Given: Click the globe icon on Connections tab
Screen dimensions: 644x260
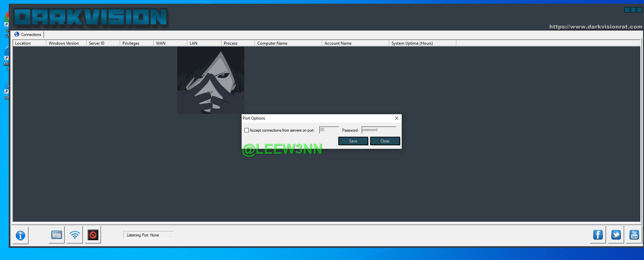Looking at the screenshot, I should (17, 34).
